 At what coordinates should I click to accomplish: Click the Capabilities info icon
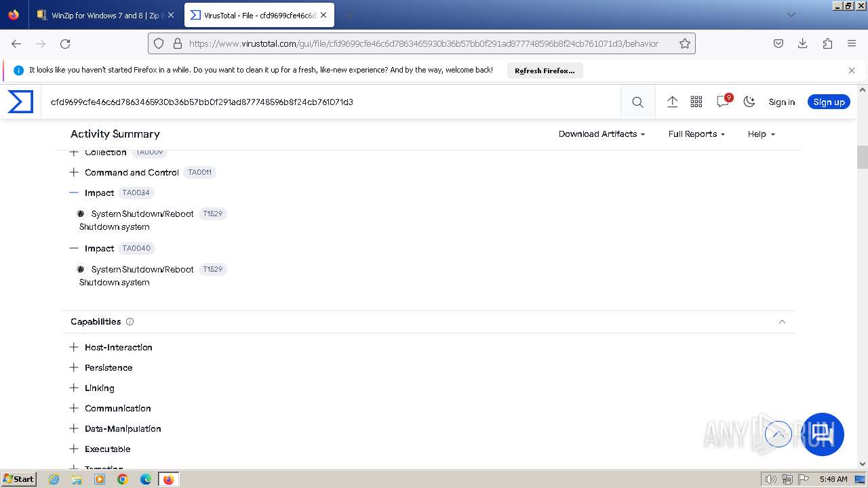click(130, 322)
